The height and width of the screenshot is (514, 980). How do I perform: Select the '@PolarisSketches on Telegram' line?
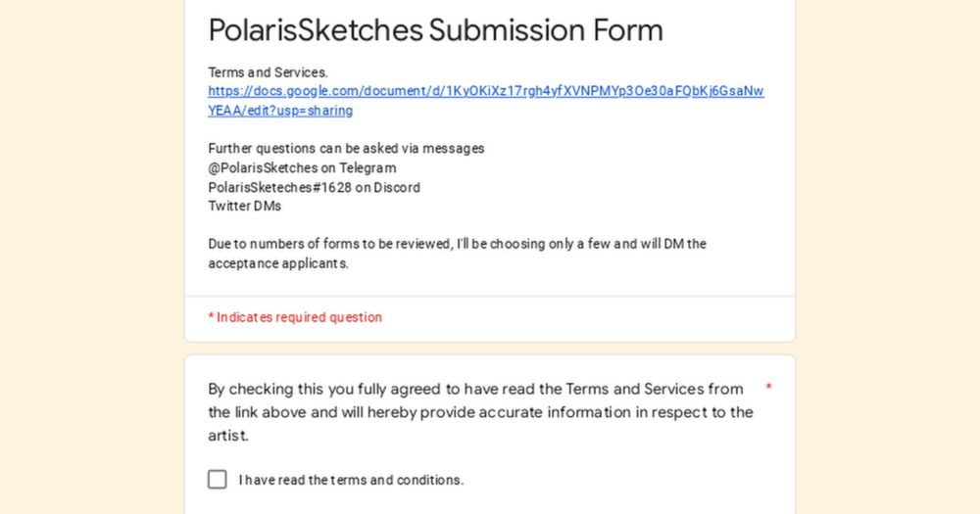302,168
